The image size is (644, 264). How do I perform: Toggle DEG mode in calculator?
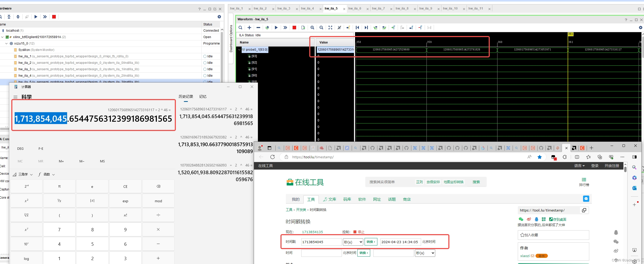[x=20, y=148]
